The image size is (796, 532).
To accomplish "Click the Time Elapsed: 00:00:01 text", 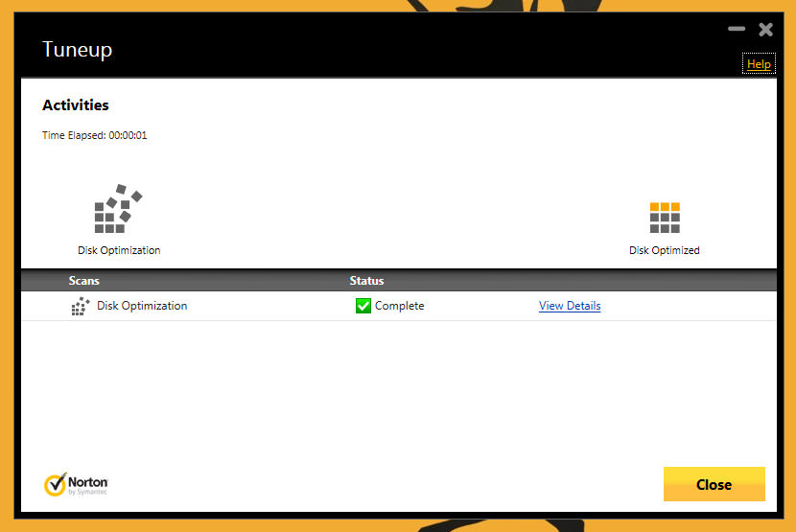I will (94, 135).
